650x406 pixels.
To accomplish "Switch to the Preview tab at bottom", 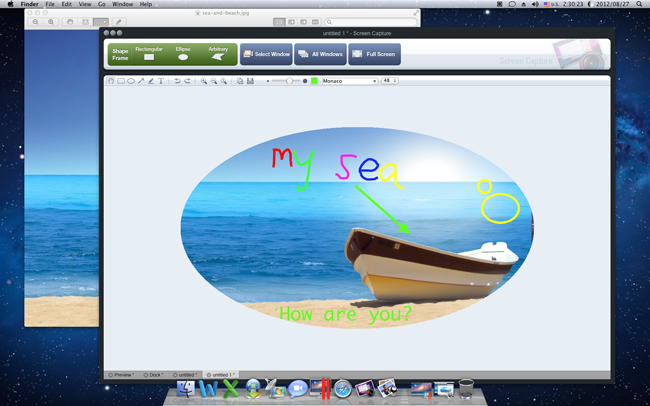I will (x=122, y=375).
